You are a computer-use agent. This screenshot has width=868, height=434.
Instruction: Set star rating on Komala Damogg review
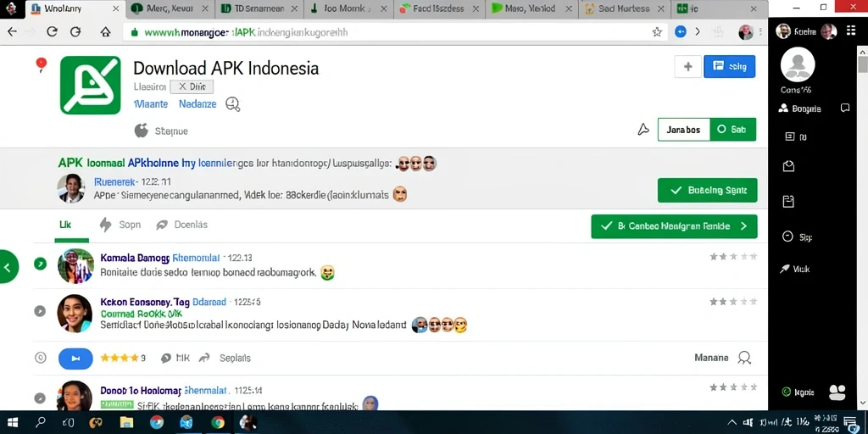pos(733,256)
